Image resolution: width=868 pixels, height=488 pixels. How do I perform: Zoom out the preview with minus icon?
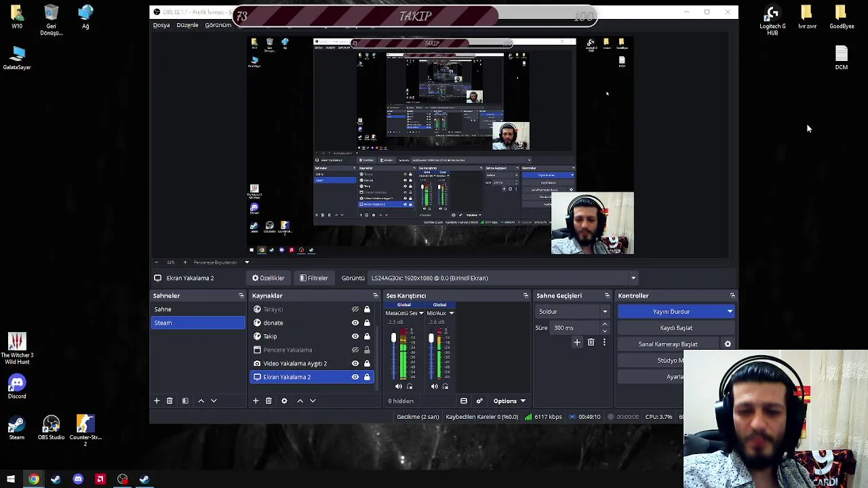[156, 262]
